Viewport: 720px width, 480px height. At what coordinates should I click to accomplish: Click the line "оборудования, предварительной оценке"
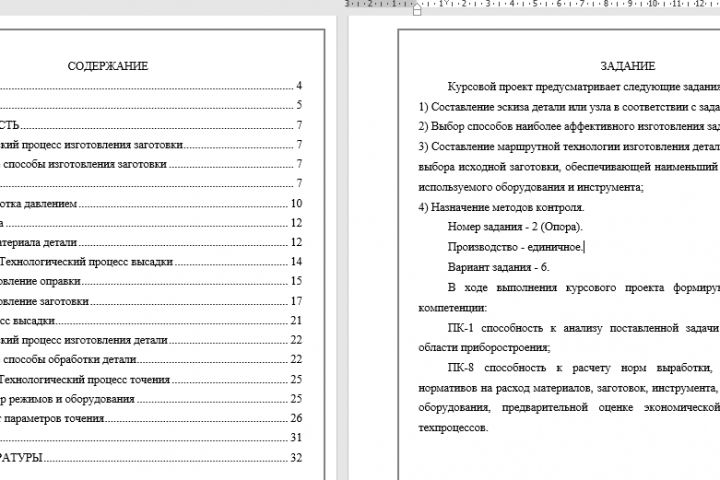click(569, 407)
